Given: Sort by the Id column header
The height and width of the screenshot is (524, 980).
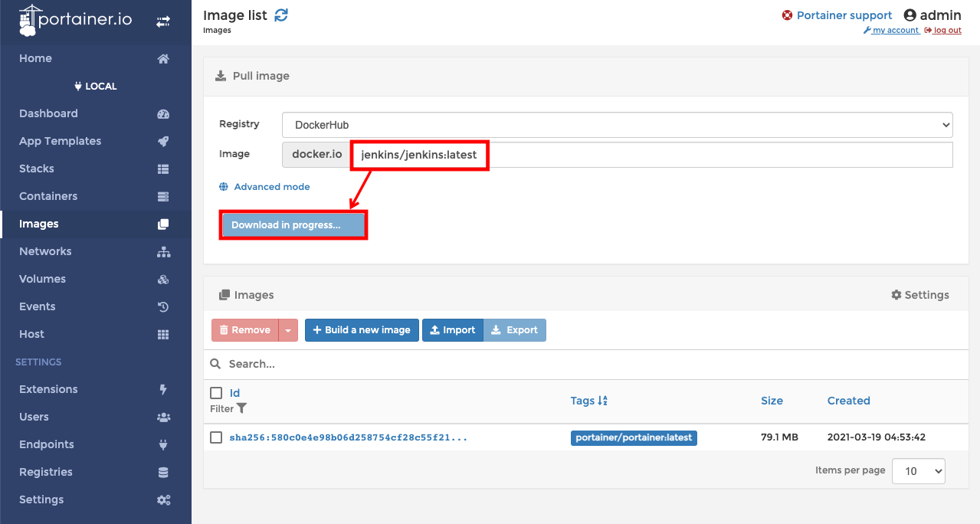Looking at the screenshot, I should click(235, 393).
